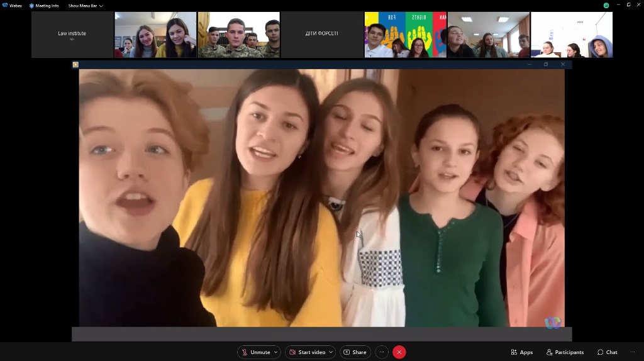Screen dimensions: 644x361
Task: Open the more options ellipsis in meeting controls
Action: click(382, 352)
